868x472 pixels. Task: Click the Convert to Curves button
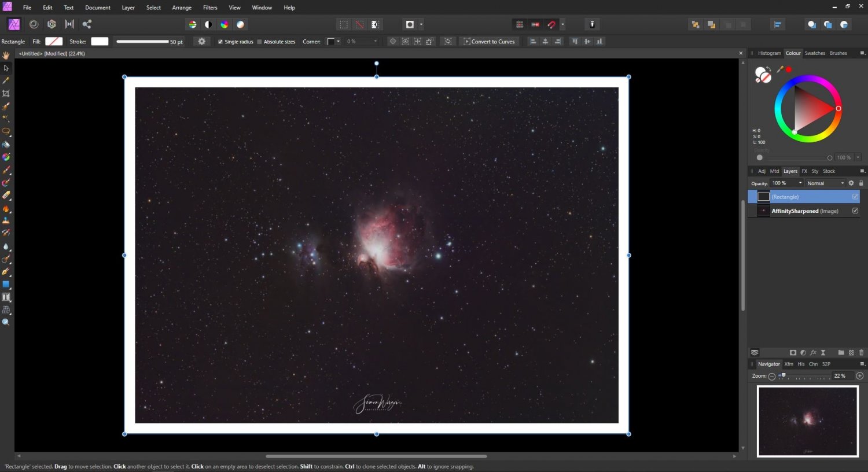click(489, 42)
